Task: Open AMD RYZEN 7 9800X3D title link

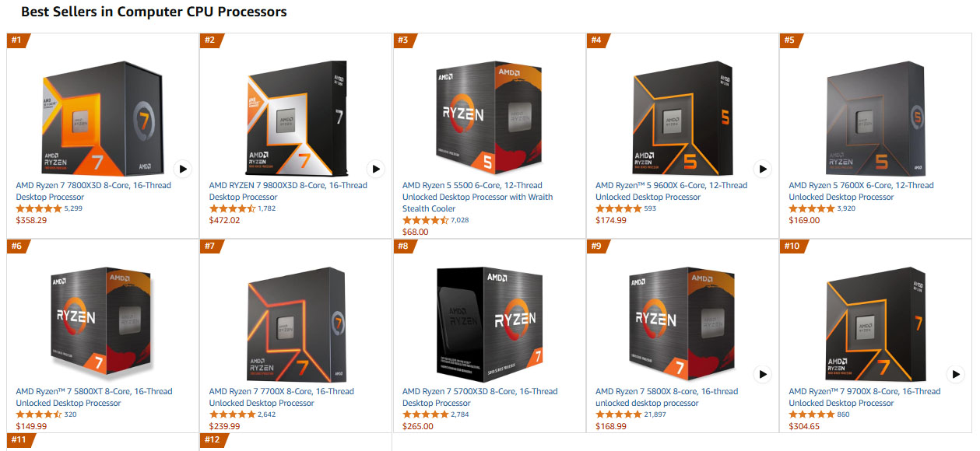Action: (288, 191)
